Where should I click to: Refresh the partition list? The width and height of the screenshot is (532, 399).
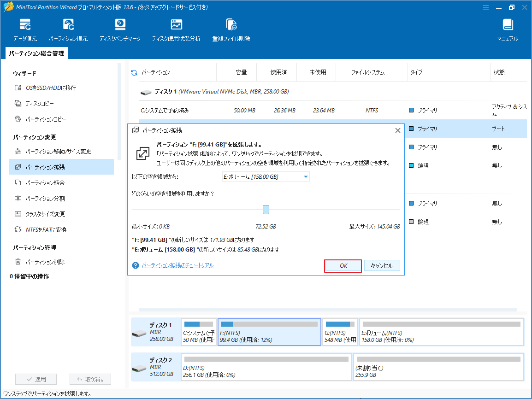click(x=134, y=72)
